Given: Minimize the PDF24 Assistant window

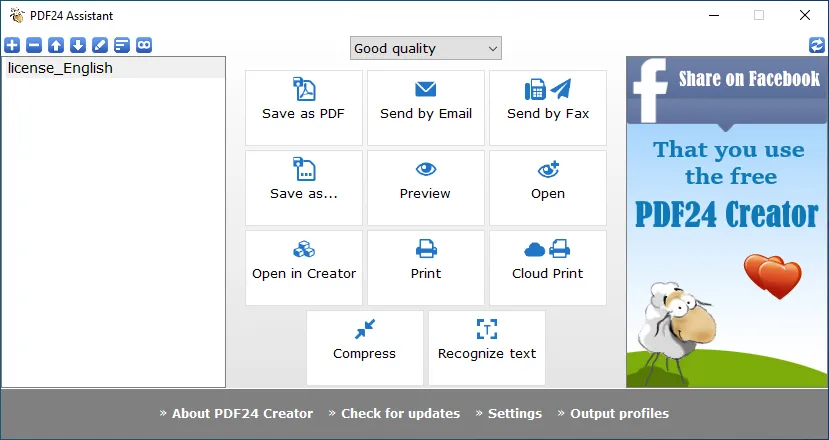Looking at the screenshot, I should click(x=714, y=15).
